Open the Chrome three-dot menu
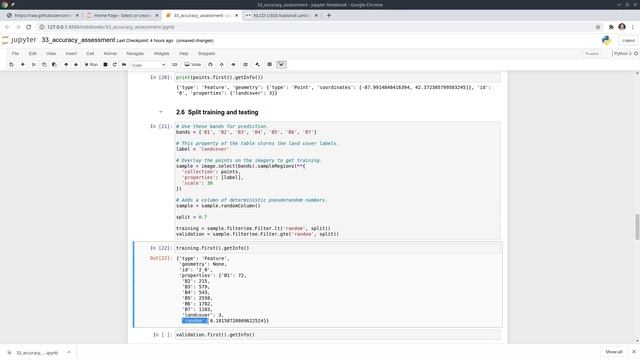640x360 pixels. coord(633,27)
